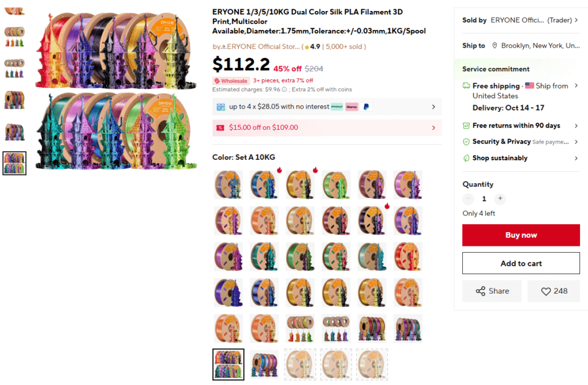Viewport: 588px width, 385px height.
Task: Click the red Buy now button
Action: (521, 235)
